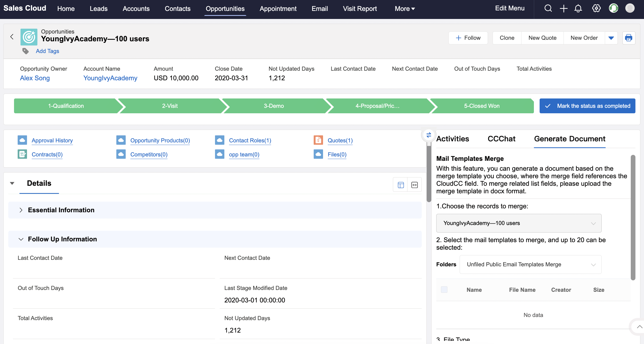Viewport: 644px width, 344px height.
Task: Collapse the Follow Up Information section
Action: click(21, 239)
